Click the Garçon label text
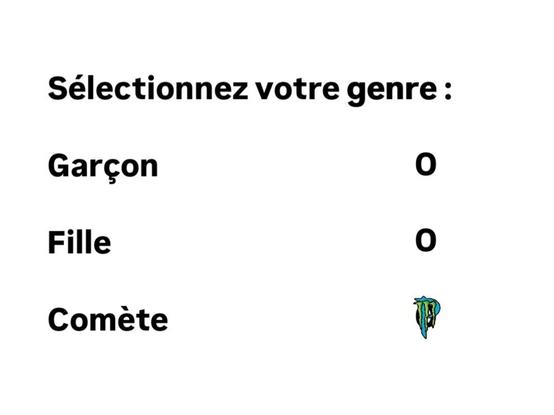554x415 pixels. tap(103, 167)
